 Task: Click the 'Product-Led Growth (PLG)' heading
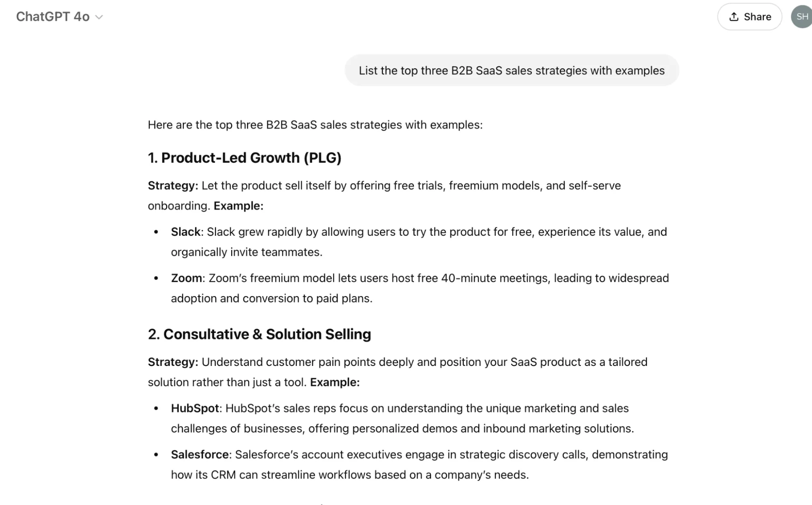[x=245, y=158]
